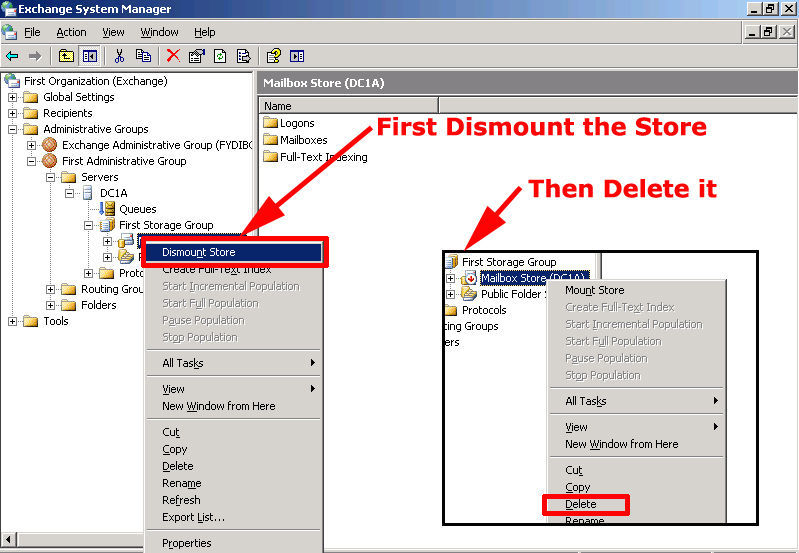Screen dimensions: 799x553
Task: Click the Refresh toolbar icon
Action: click(220, 56)
